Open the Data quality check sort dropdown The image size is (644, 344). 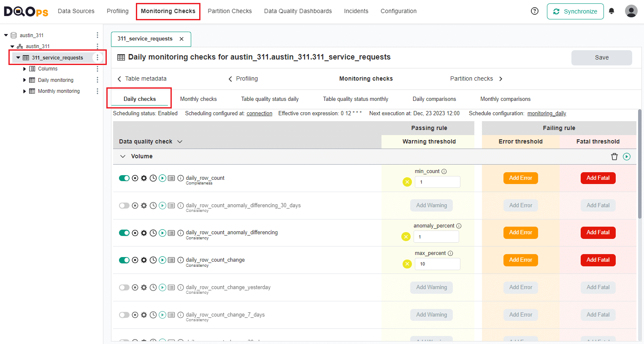point(180,141)
